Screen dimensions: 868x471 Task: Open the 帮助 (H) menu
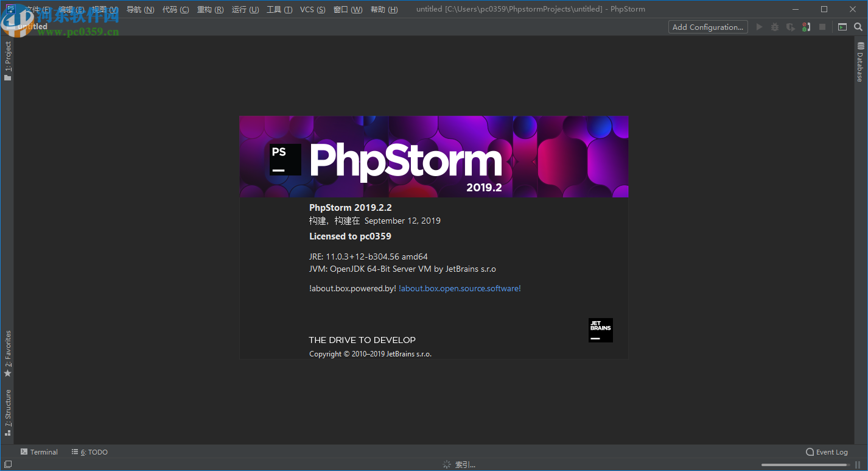(x=384, y=9)
